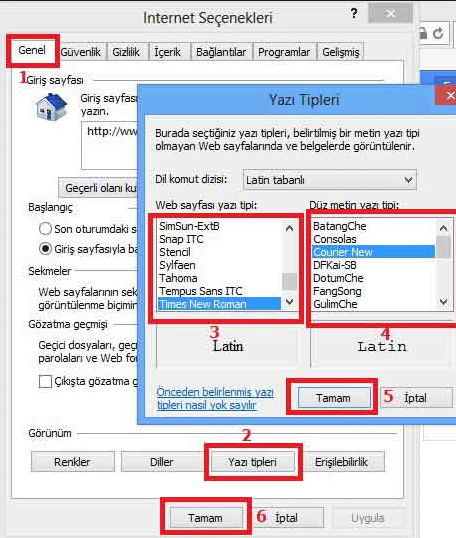The height and width of the screenshot is (538, 456).
Task: Click the 'Geçerli olanı kullan' button
Action: tap(98, 188)
